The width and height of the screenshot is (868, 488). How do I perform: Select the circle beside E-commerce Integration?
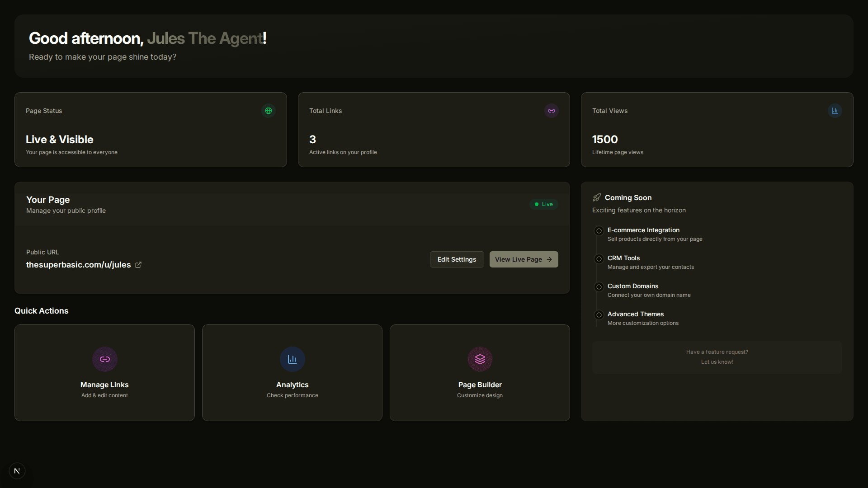click(x=599, y=230)
